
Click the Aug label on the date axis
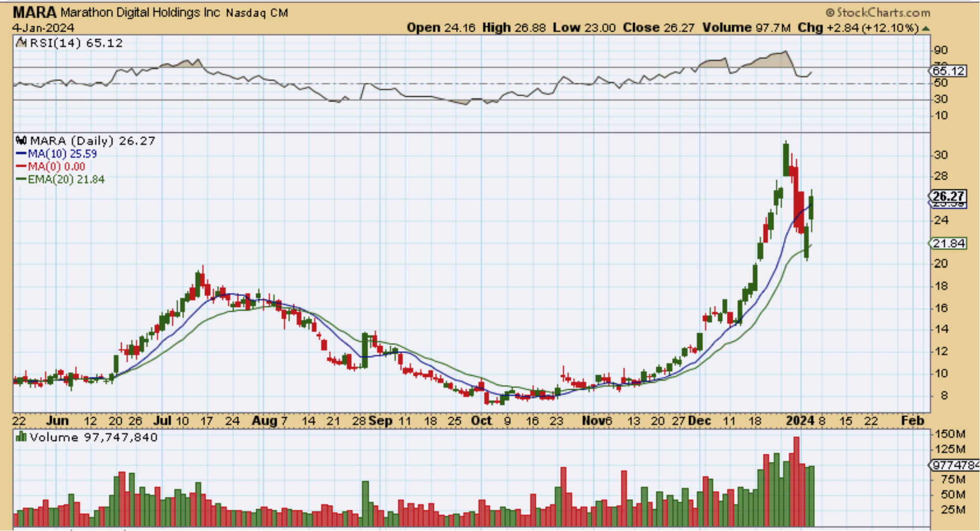(265, 421)
